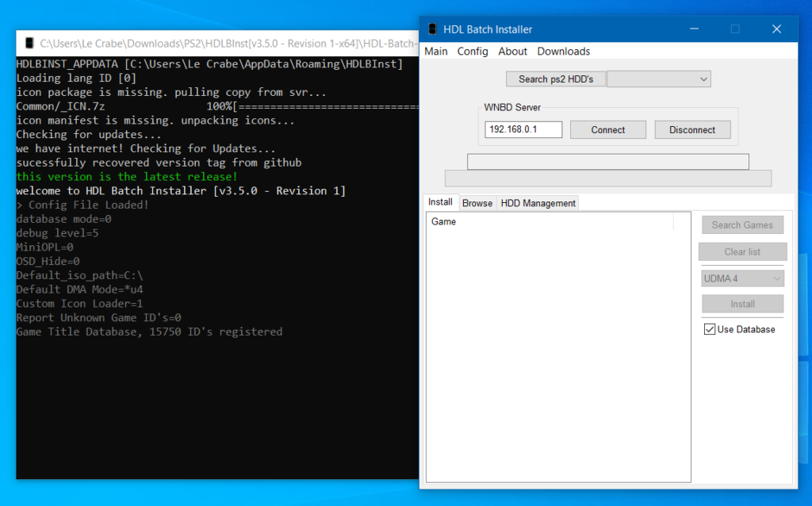This screenshot has width=812, height=506.
Task: Open the About menu
Action: 513,52
